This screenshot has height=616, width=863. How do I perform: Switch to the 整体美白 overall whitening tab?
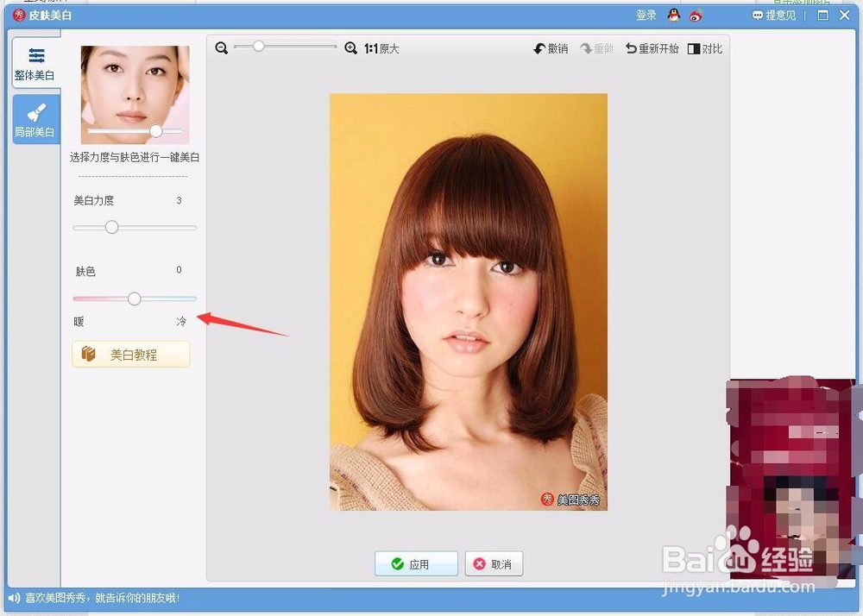click(x=35, y=62)
